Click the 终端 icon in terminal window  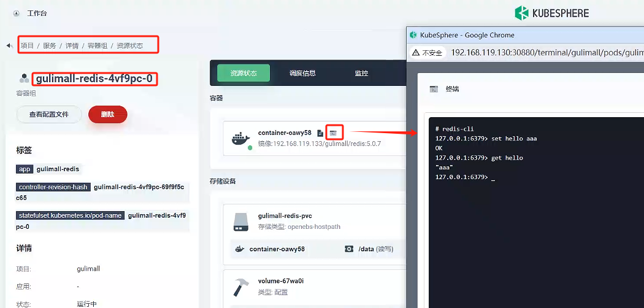433,89
